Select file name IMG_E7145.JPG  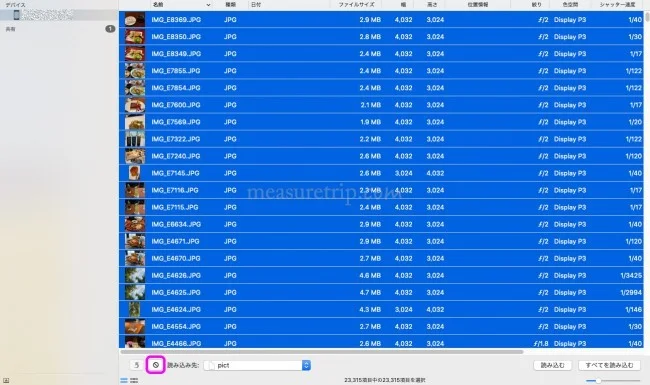175,173
